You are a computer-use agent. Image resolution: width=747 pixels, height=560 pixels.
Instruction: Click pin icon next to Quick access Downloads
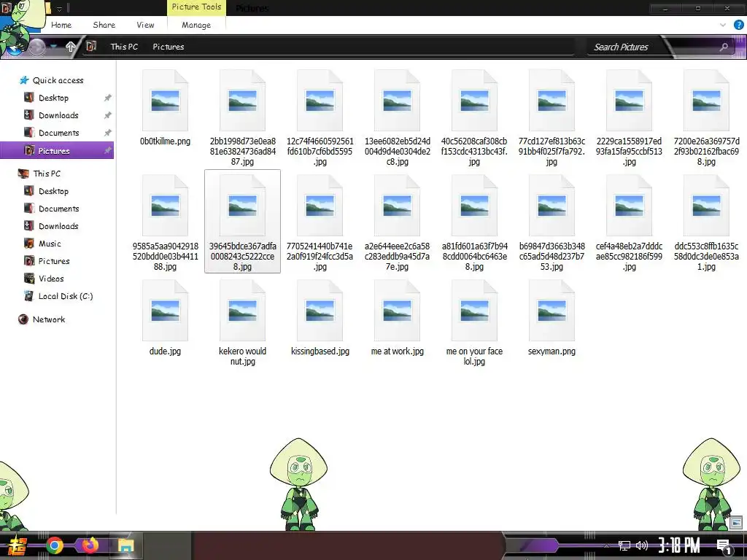[108, 115]
